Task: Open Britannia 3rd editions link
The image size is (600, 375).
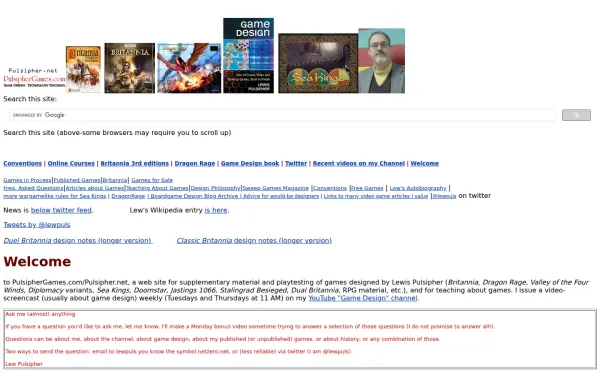Action: (x=135, y=163)
